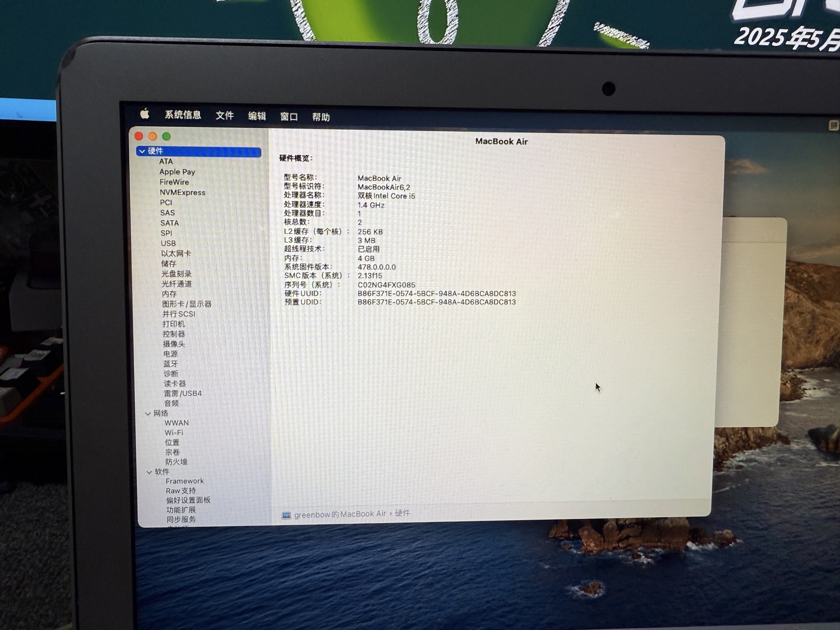Viewport: 840px width, 630px height.
Task: Collapse the 硬件 section chevron
Action: tap(142, 151)
